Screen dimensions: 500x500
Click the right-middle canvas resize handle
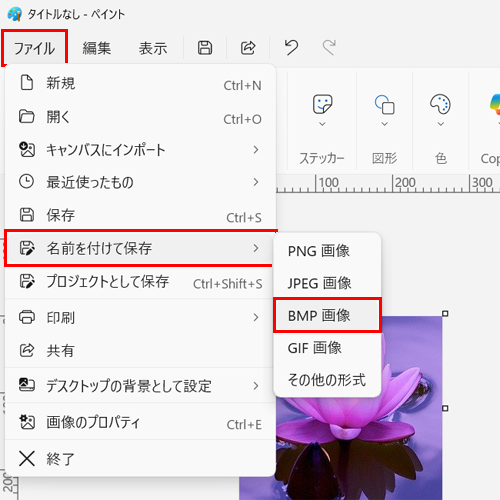click(445, 408)
